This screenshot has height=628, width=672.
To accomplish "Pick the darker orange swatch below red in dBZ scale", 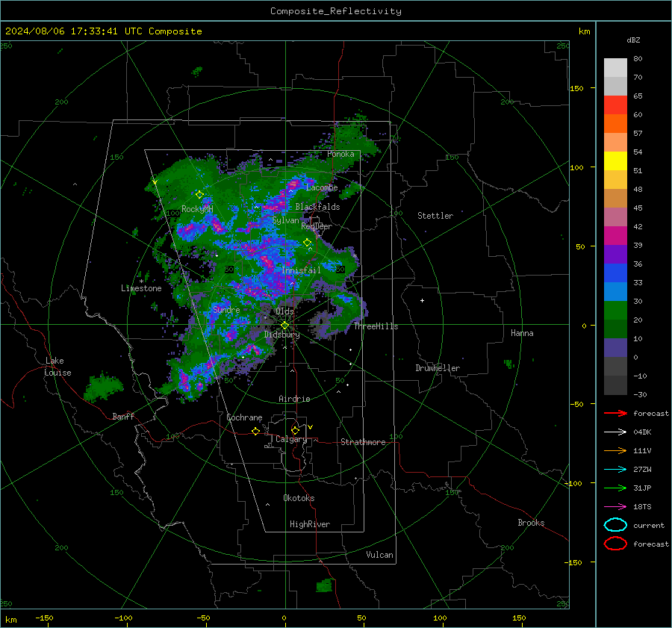I will pyautogui.click(x=615, y=124).
